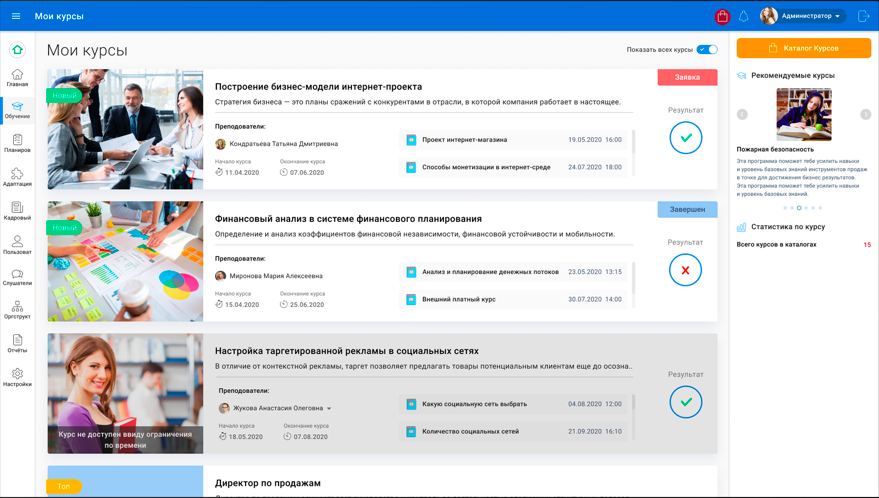Screen dimensions: 879x498
Task: Click the lesson list scrollbar in Финансовый анализ course
Action: point(633,278)
